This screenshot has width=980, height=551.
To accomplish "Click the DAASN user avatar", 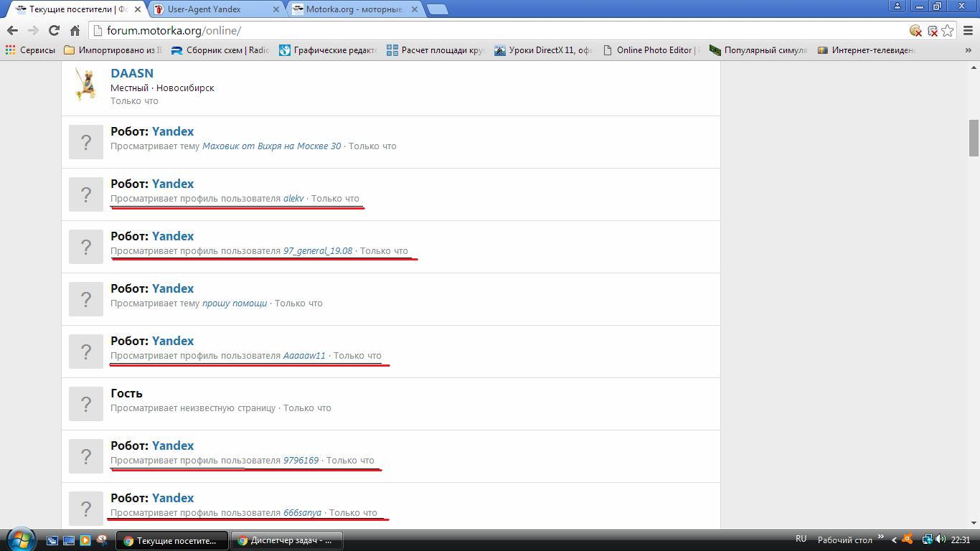I will pos(86,85).
